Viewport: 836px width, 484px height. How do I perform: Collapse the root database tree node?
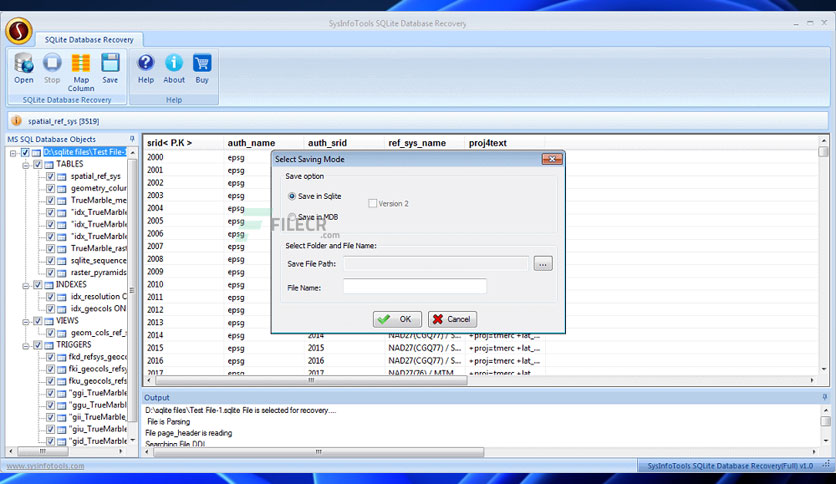[13, 153]
